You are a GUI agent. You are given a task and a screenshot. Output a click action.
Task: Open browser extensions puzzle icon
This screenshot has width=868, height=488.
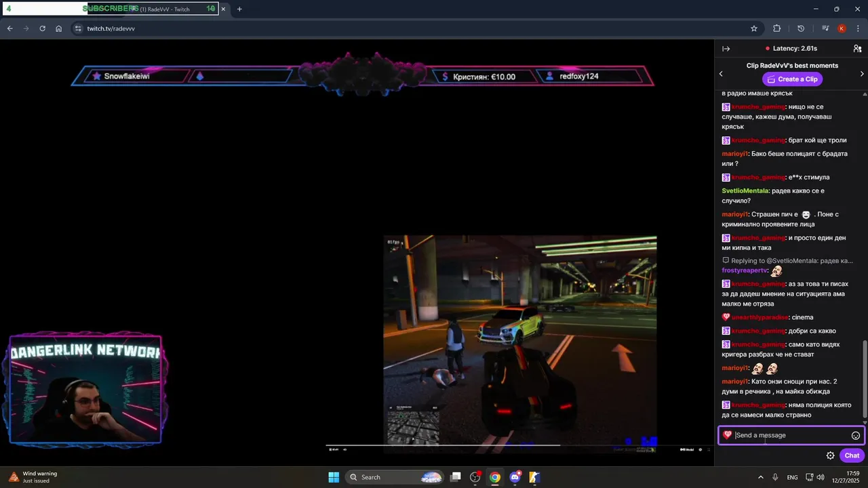[x=777, y=28]
